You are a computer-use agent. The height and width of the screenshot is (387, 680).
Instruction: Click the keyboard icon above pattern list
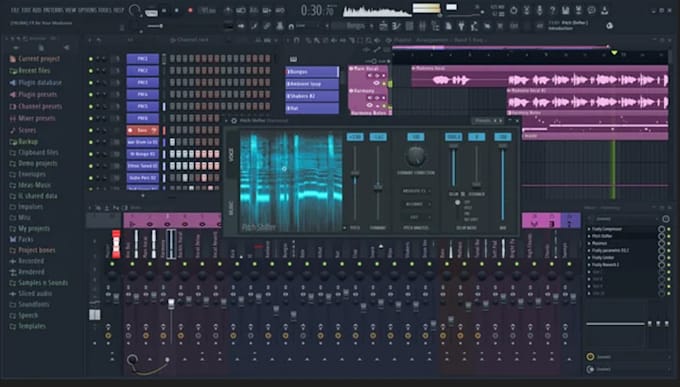click(x=293, y=59)
